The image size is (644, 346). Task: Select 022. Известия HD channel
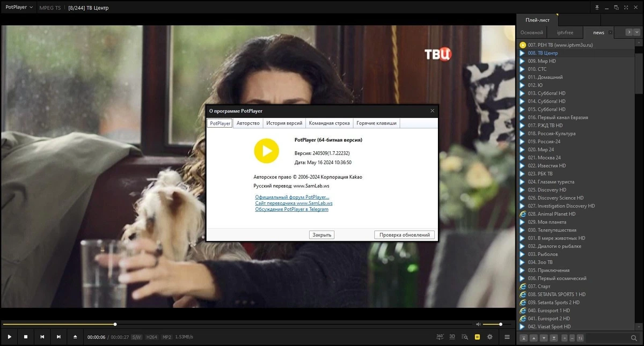point(575,166)
